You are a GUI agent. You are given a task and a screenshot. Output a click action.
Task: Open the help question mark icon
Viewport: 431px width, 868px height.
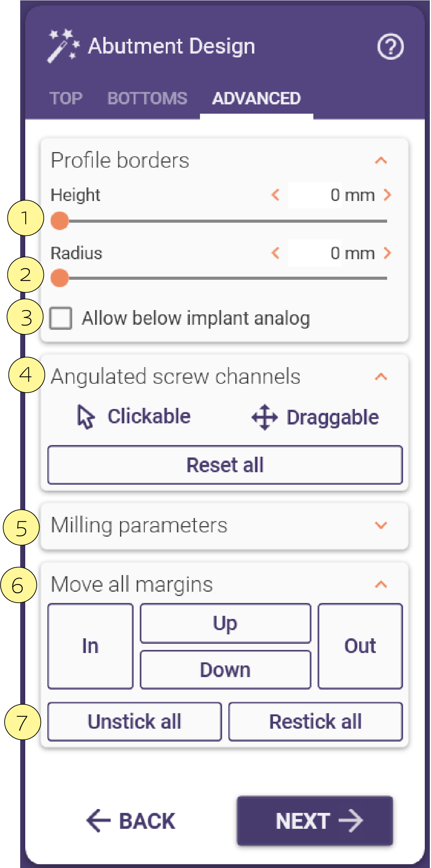click(390, 47)
